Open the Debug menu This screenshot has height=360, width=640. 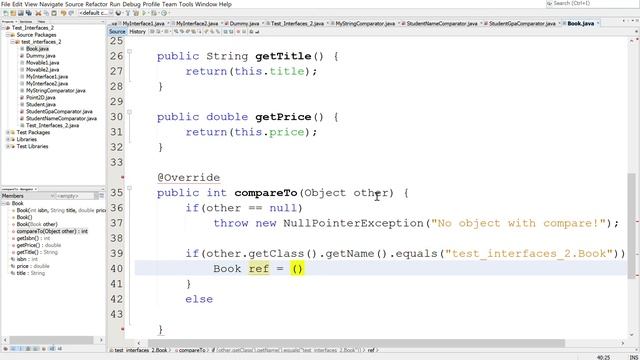click(131, 4)
